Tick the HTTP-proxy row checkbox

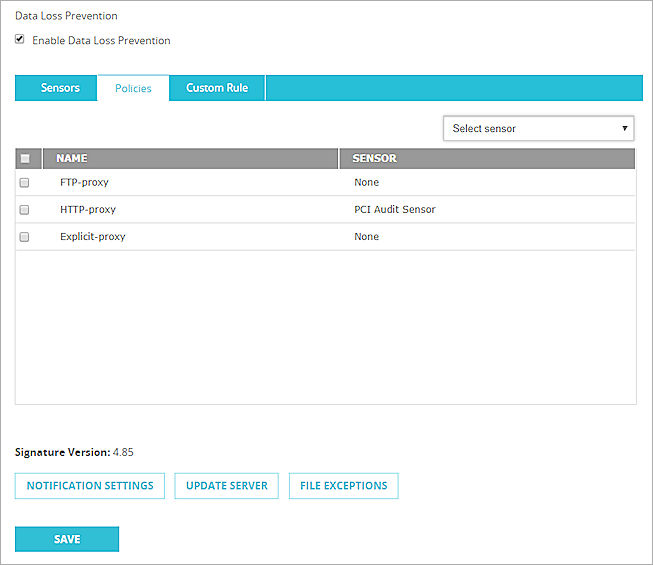[x=25, y=210]
